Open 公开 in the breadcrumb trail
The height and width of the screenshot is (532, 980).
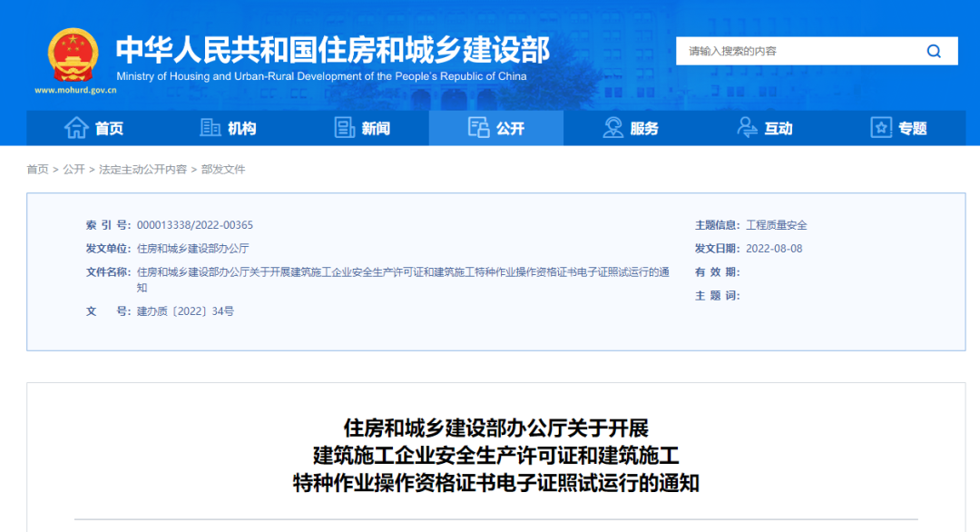pyautogui.click(x=72, y=170)
